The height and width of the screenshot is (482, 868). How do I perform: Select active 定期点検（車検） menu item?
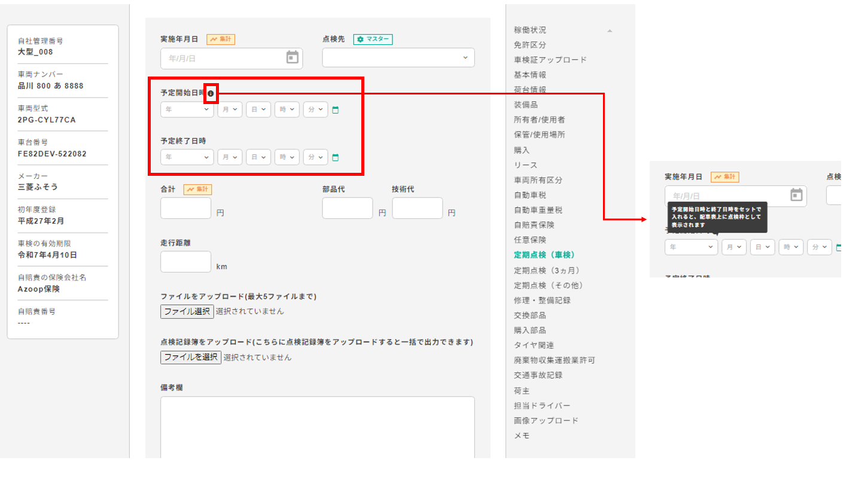[545, 255]
